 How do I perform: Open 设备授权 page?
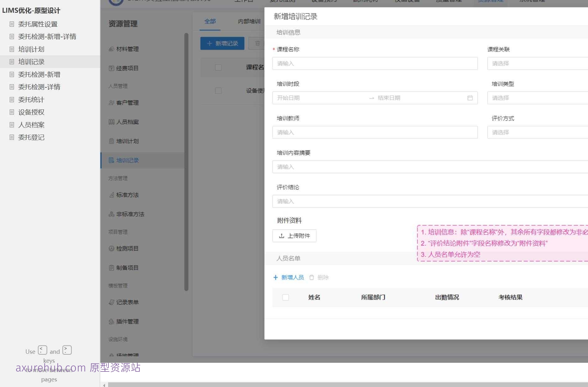[31, 112]
